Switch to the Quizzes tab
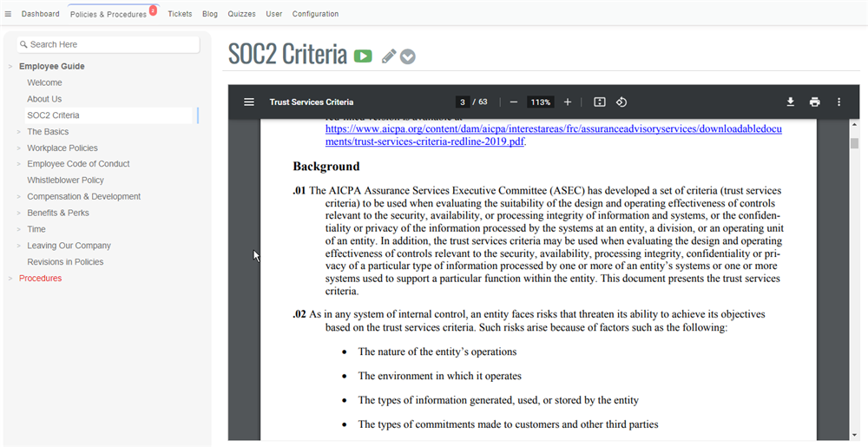 (241, 14)
